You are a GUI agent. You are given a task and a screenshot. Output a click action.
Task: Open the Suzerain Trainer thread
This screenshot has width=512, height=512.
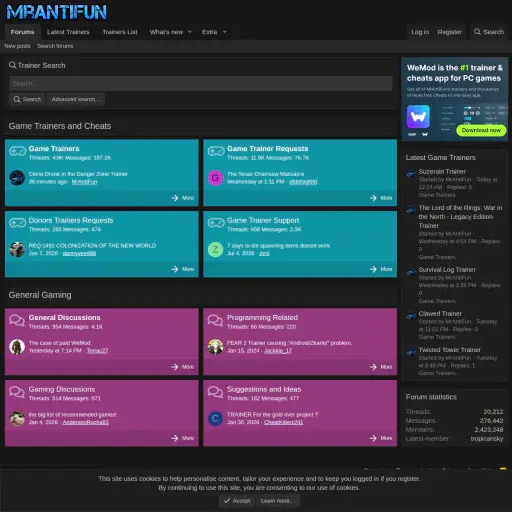pyautogui.click(x=442, y=171)
